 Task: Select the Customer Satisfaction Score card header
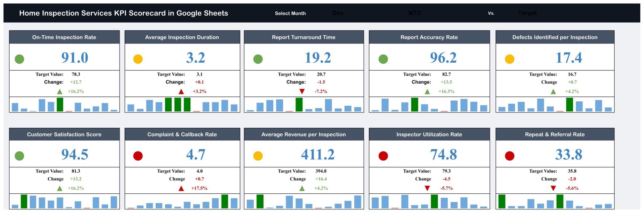tap(64, 135)
